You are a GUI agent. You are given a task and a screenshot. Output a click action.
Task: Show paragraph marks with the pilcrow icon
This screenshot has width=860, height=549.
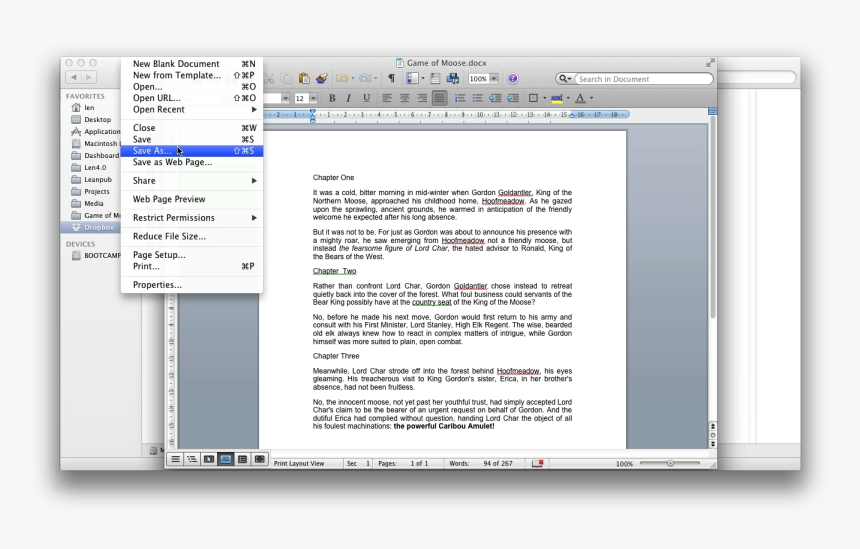coord(391,79)
